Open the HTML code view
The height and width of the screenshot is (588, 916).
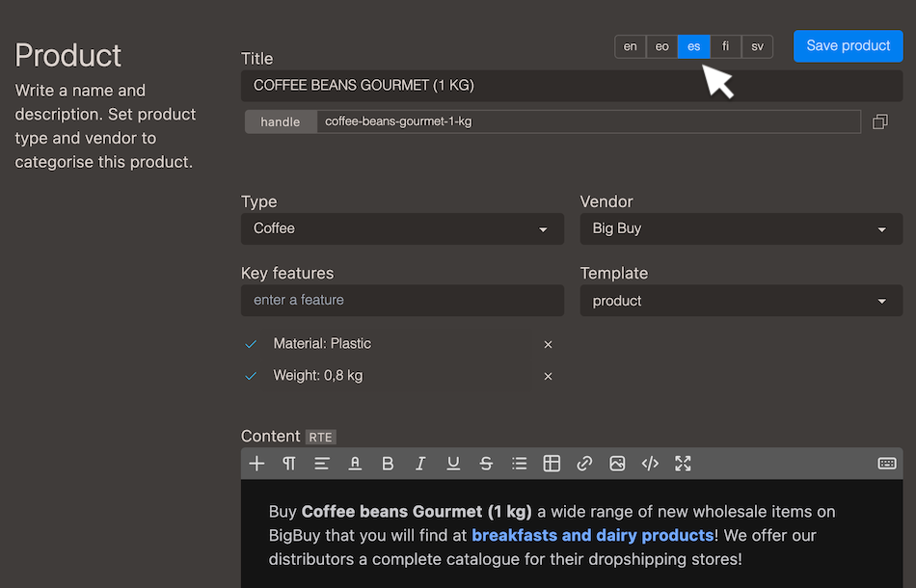point(650,464)
